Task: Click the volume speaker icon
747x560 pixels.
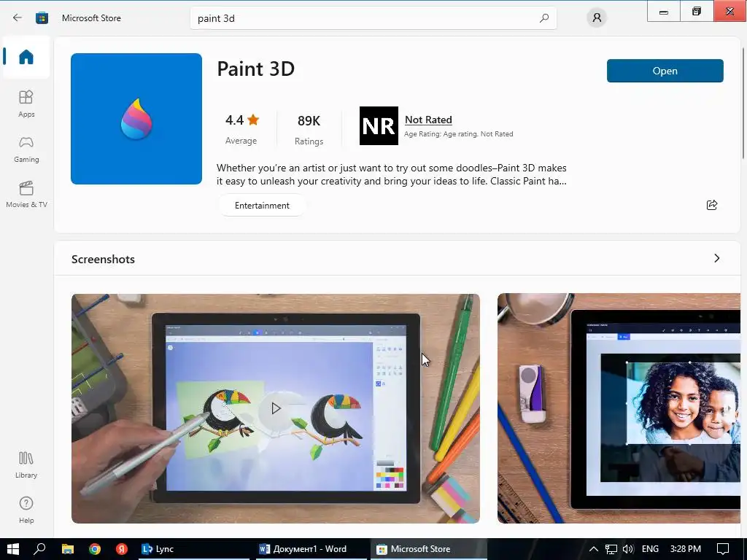Action: [x=628, y=549]
